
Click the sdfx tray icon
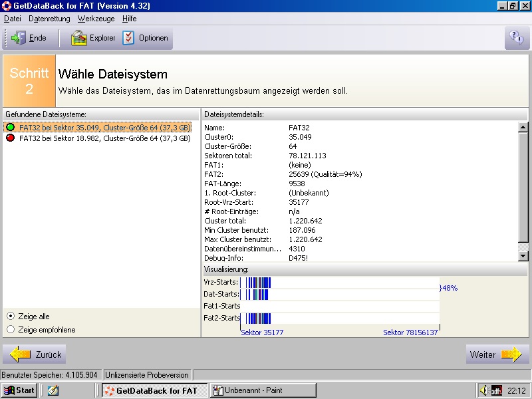[496, 390]
